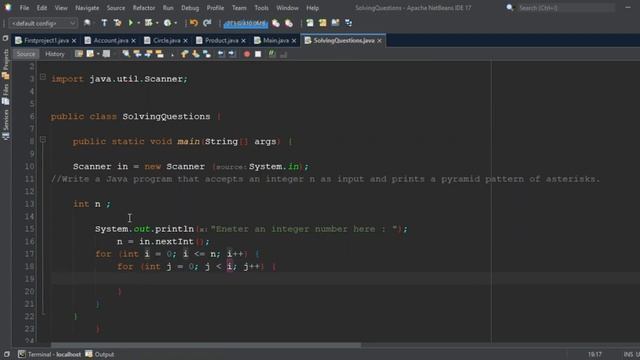Open the Services side panel
The width and height of the screenshot is (640, 360).
pos(5,125)
